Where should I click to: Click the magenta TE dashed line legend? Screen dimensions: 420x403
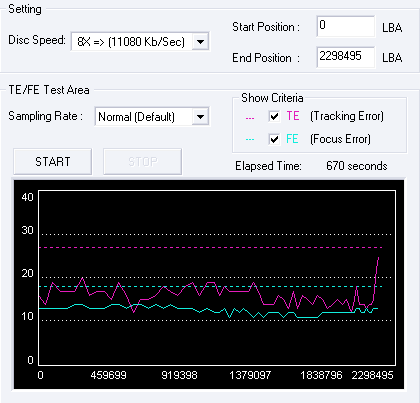coord(250,118)
